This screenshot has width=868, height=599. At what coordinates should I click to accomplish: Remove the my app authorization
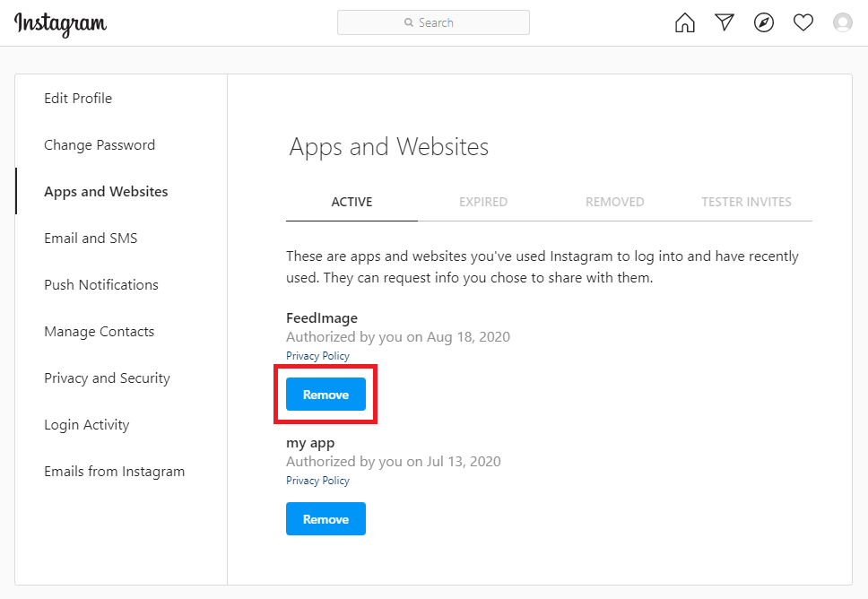point(326,518)
